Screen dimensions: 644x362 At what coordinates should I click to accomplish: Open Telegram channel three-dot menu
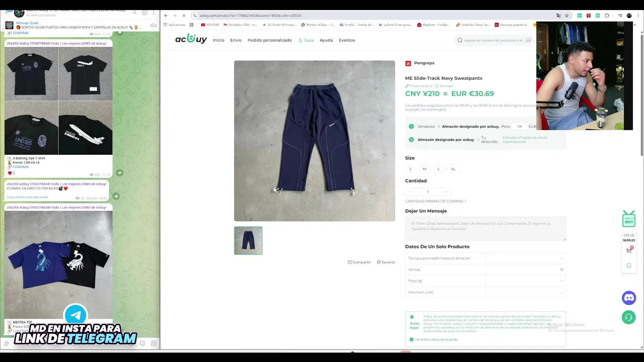click(153, 13)
